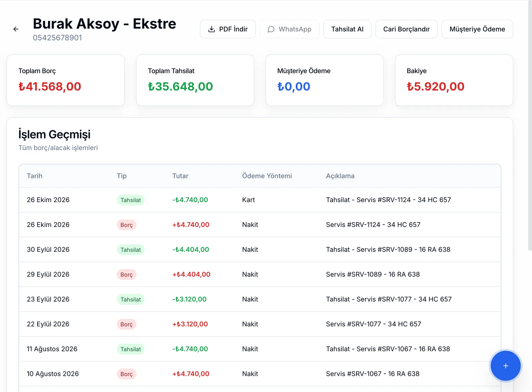The height and width of the screenshot is (392, 532).
Task: Click the Açıklama column header
Action: (340, 176)
